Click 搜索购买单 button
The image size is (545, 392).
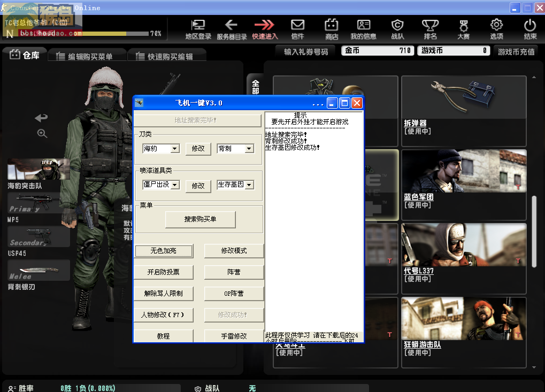(x=200, y=219)
